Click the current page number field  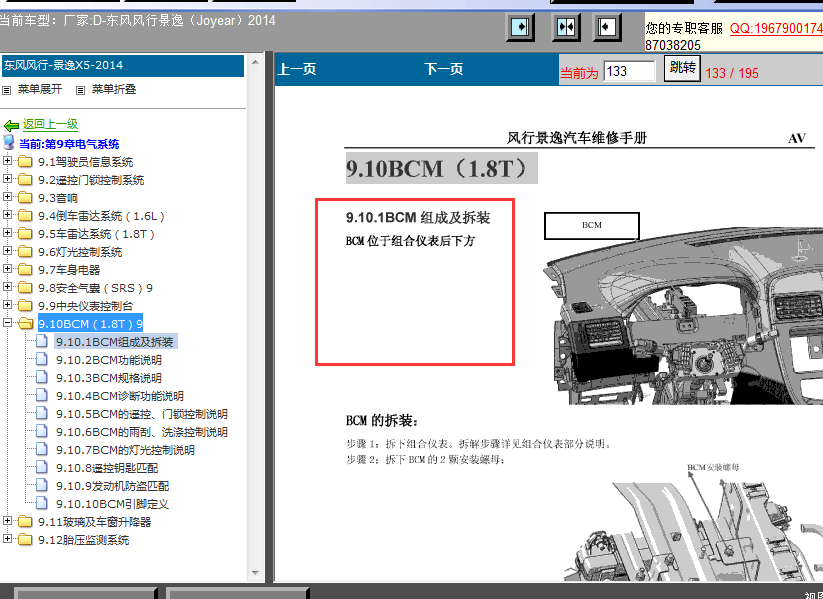coord(629,71)
